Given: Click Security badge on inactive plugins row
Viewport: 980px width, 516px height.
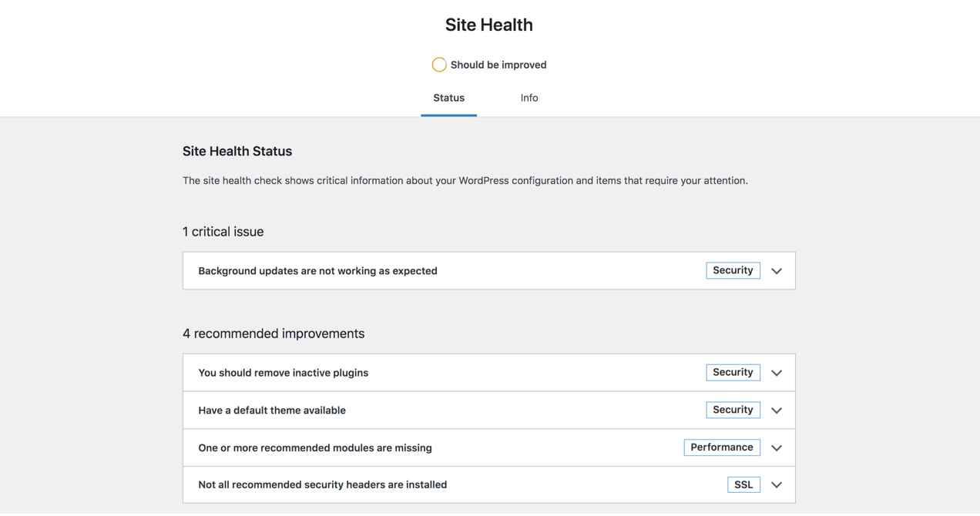Looking at the screenshot, I should [733, 372].
